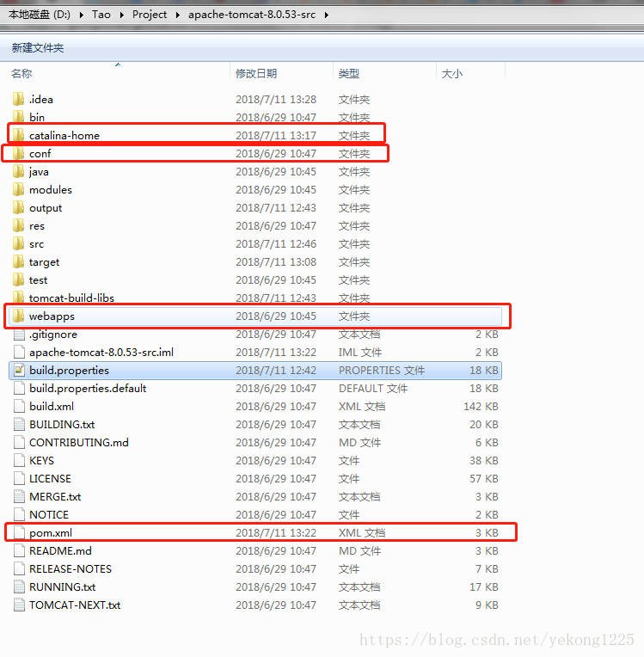Select the modules folder icon
Screen dimensions: 644x657
(18, 189)
